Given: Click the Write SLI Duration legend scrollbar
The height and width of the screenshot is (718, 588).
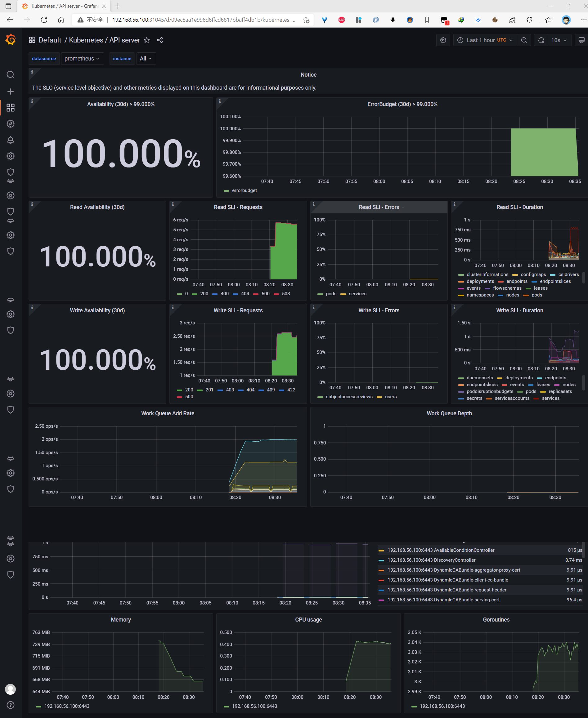Looking at the screenshot, I should (x=584, y=382).
